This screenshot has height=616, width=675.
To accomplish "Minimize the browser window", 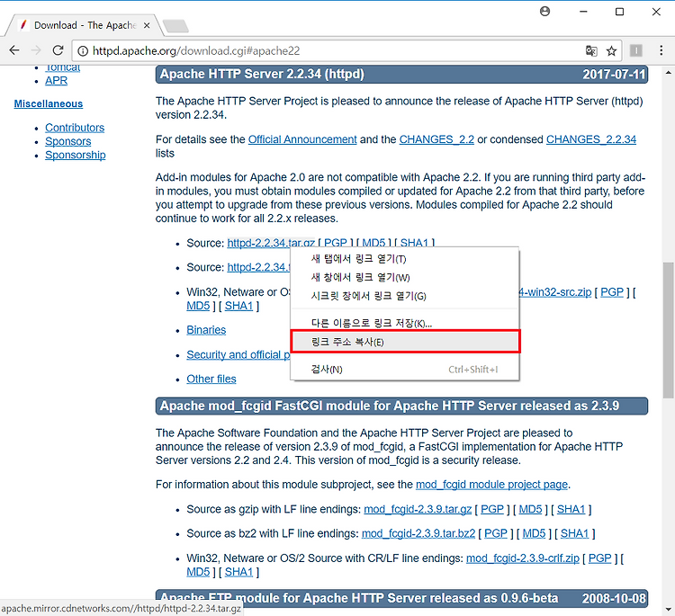I will [x=583, y=12].
